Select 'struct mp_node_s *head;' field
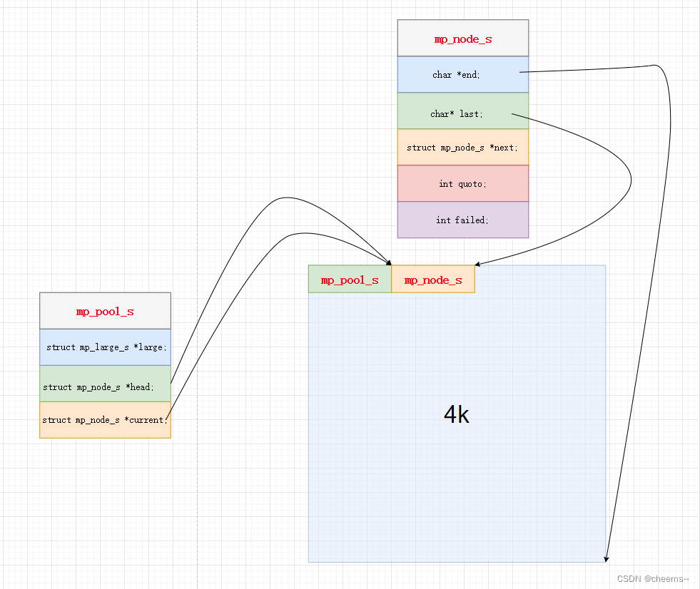Screen dimensions: 700x589 tap(106, 384)
